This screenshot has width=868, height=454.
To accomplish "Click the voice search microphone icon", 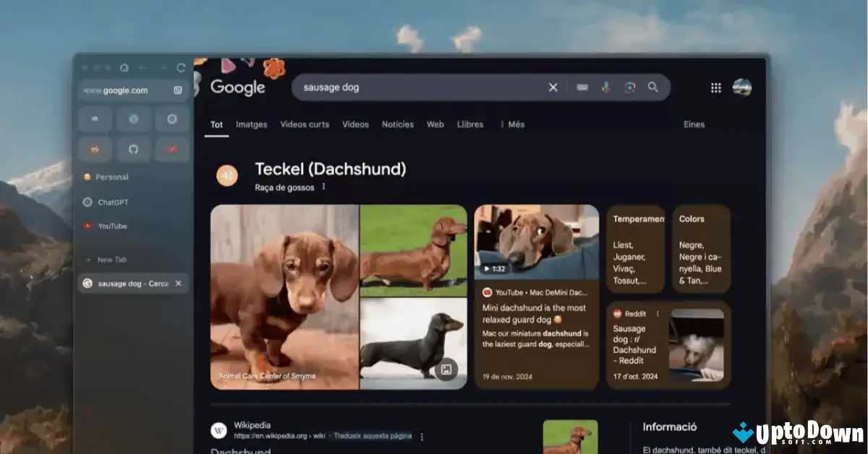I will [606, 87].
